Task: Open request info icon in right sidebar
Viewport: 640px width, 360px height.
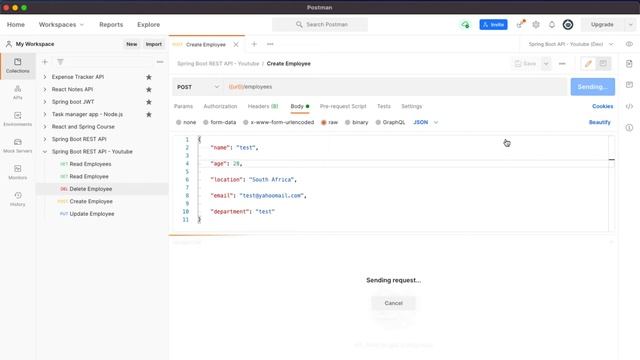Action: tap(629, 128)
